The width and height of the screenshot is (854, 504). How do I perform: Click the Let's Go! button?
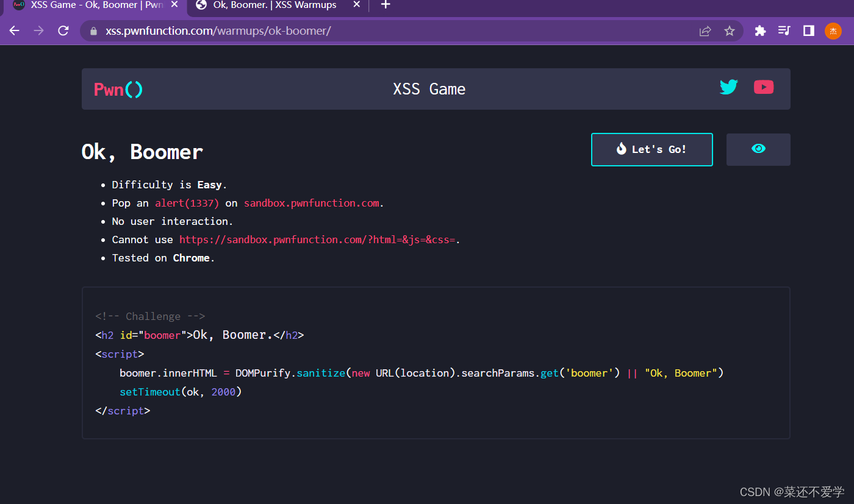point(652,149)
